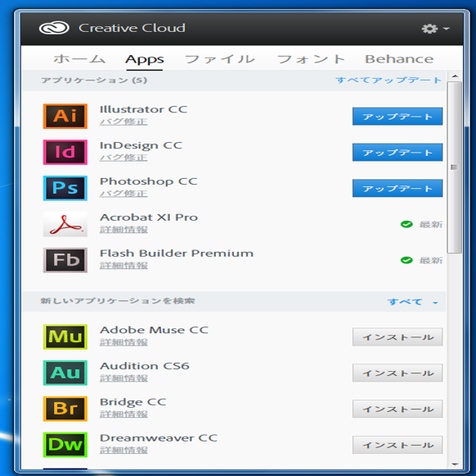This screenshot has height=476, width=476.
Task: Click the Audition CS6 app name
Action: (x=144, y=366)
